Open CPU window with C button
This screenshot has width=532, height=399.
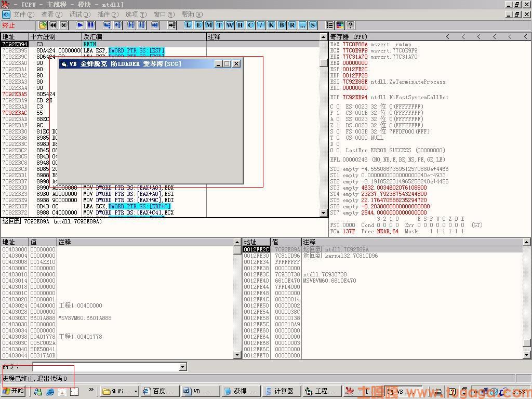(x=251, y=25)
